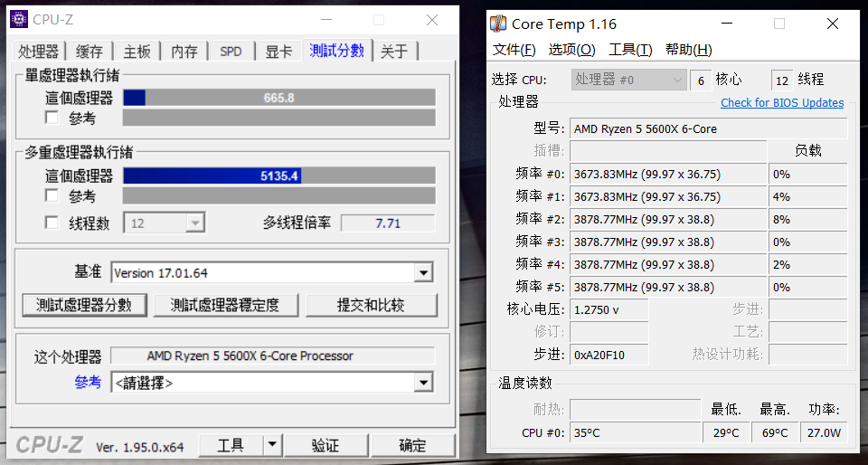The width and height of the screenshot is (868, 465).
Task: Click the 线程 count box showing 12
Action: tap(782, 81)
